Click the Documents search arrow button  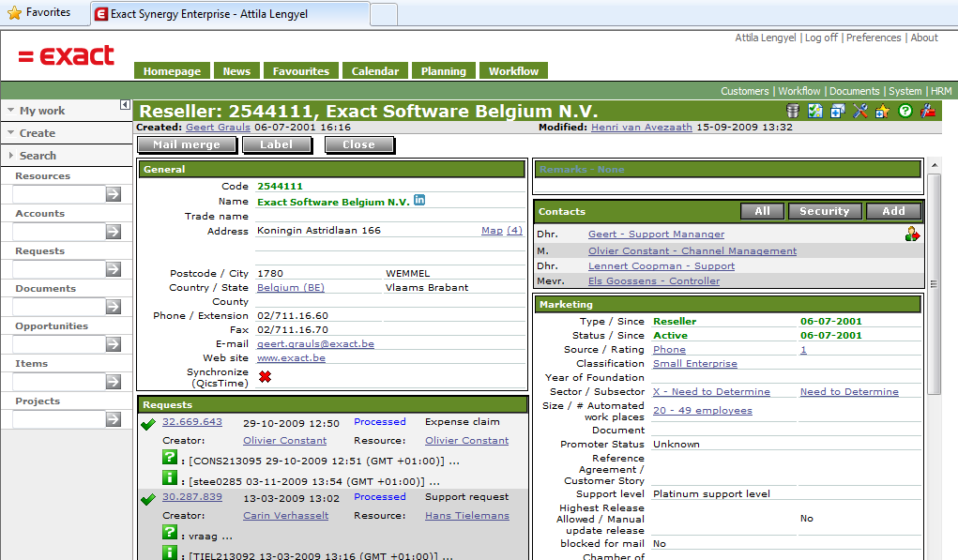click(x=114, y=307)
